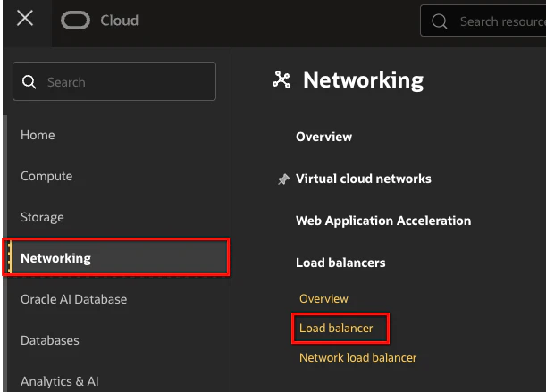Click the Networking panel heading text

[363, 80]
